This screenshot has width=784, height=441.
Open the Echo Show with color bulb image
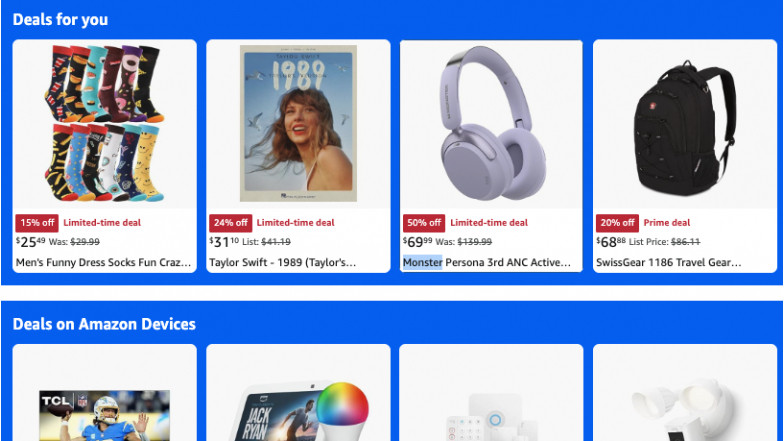pyautogui.click(x=300, y=412)
